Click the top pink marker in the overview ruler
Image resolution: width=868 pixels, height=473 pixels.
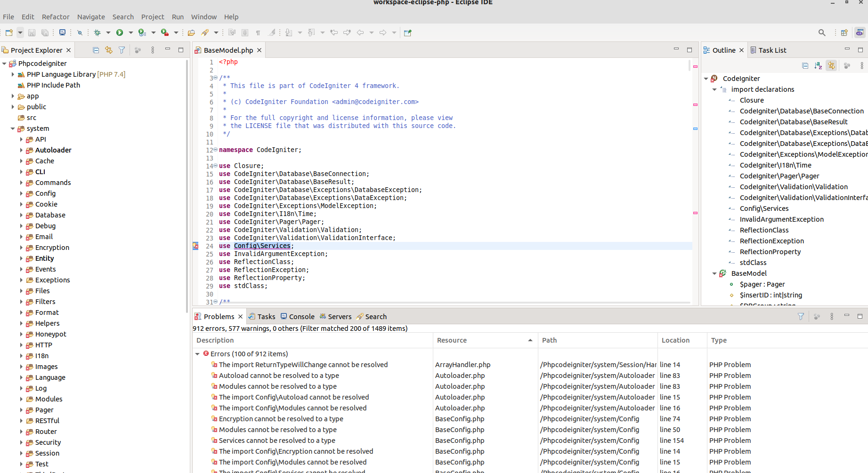pos(695,66)
